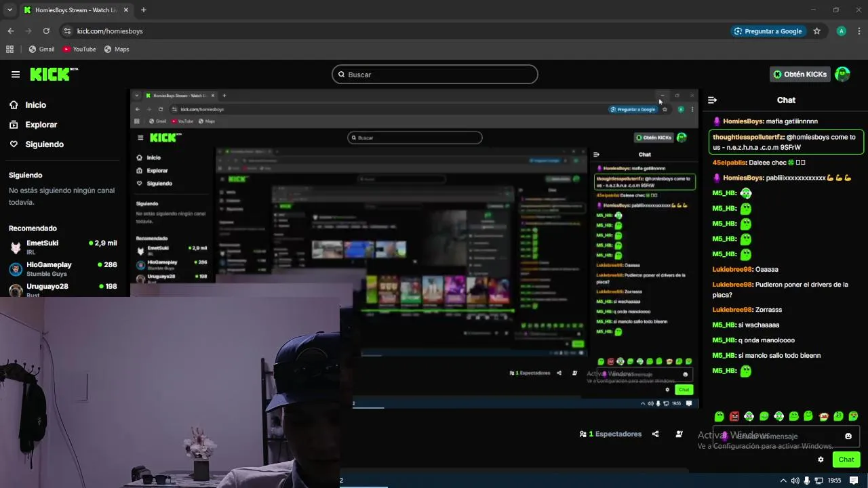Bookmark this page with star icon

[x=817, y=31]
